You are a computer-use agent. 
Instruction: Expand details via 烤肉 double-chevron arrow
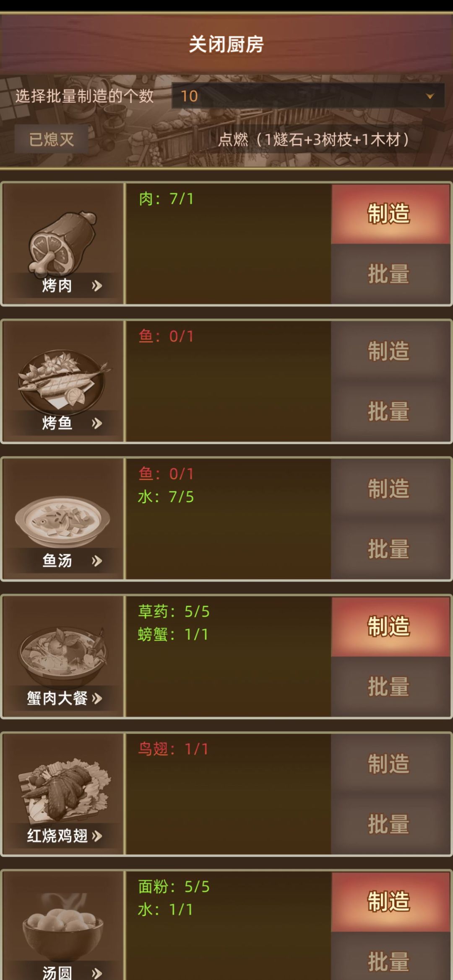click(97, 286)
